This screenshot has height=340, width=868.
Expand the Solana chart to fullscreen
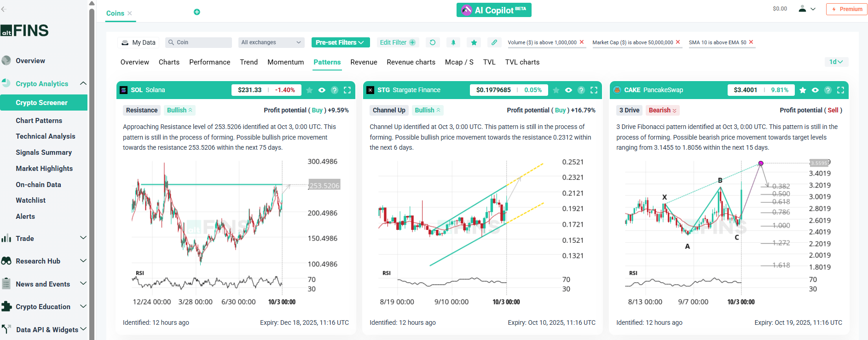click(347, 90)
